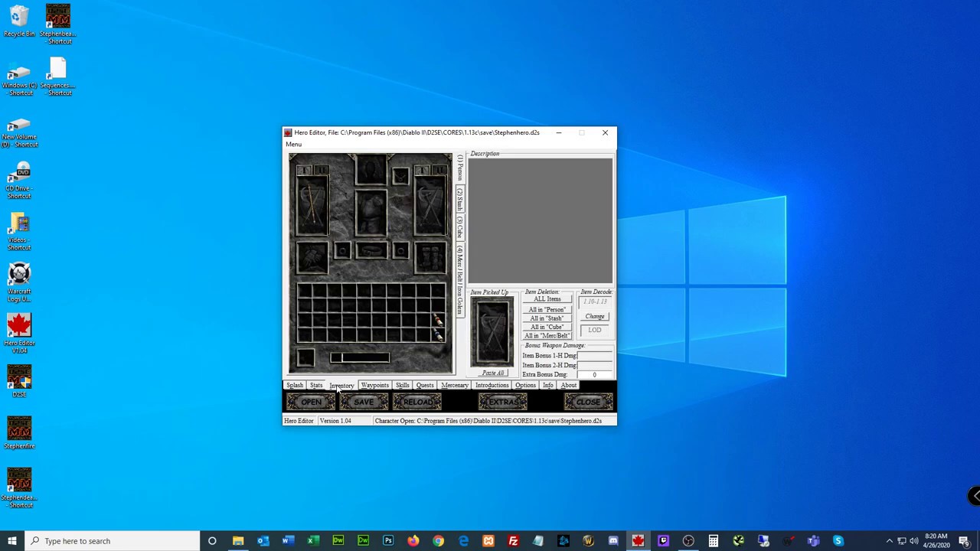980x551 pixels.
Task: Switch to left weapon set I
Action: [304, 170]
